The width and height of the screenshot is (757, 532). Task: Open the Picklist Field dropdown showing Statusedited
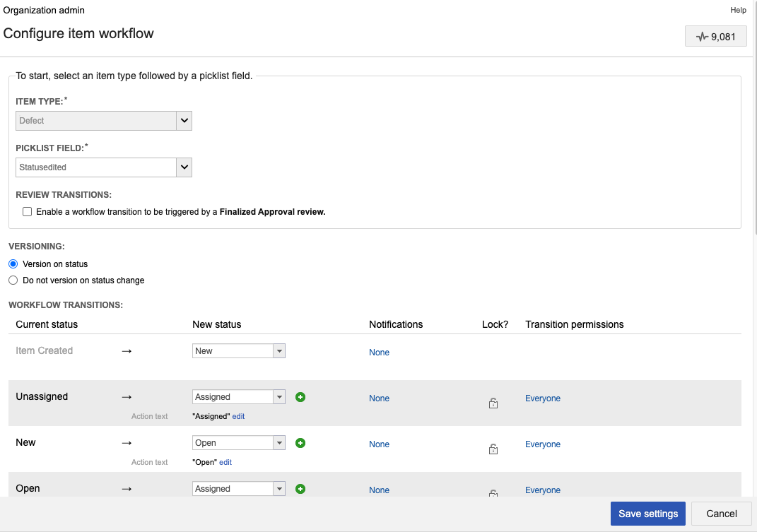(184, 167)
